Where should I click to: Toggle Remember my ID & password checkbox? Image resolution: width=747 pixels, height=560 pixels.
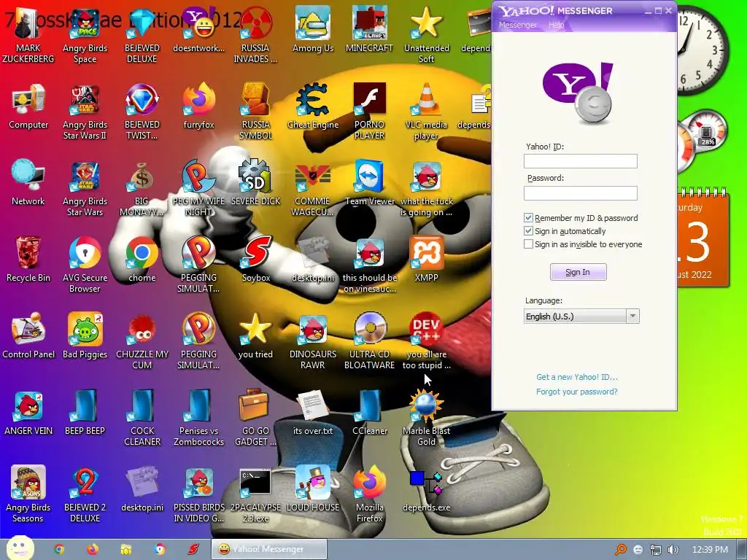click(x=528, y=218)
